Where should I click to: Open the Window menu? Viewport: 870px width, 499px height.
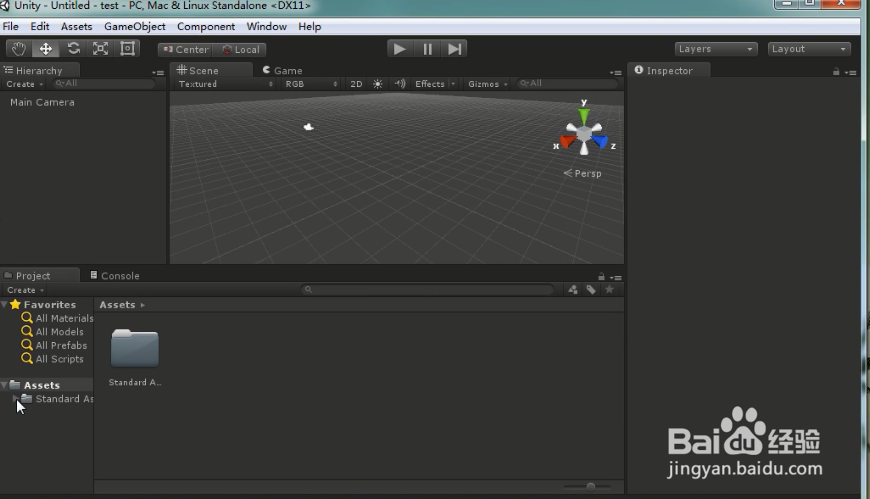tap(266, 26)
